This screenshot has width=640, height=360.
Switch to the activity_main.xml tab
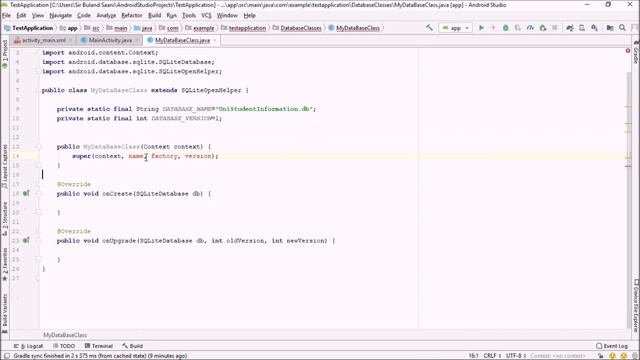click(x=44, y=40)
